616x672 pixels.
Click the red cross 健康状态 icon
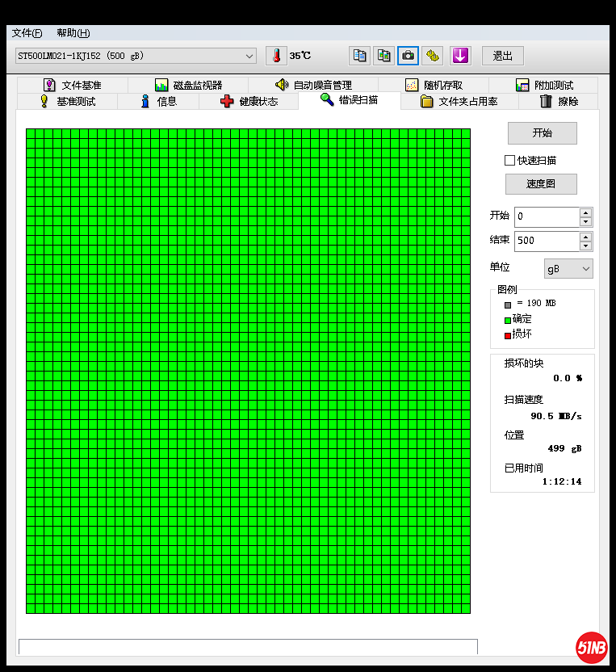point(227,101)
